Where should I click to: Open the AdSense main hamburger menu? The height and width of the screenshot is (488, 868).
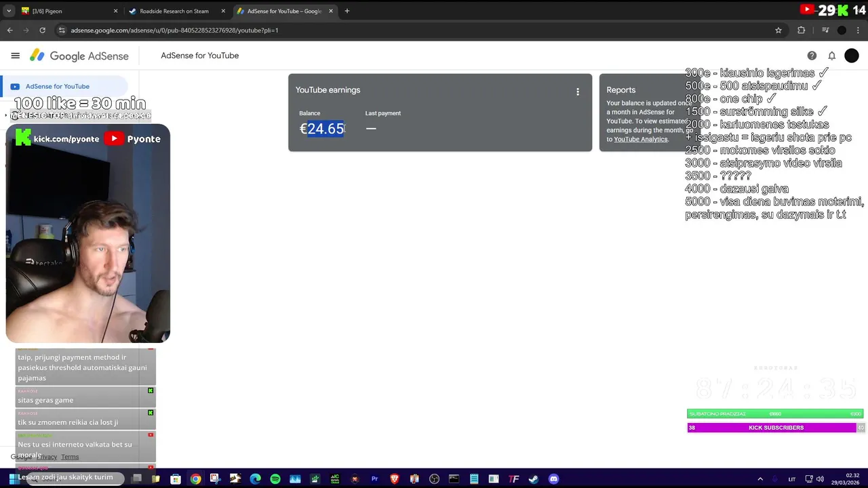(15, 56)
